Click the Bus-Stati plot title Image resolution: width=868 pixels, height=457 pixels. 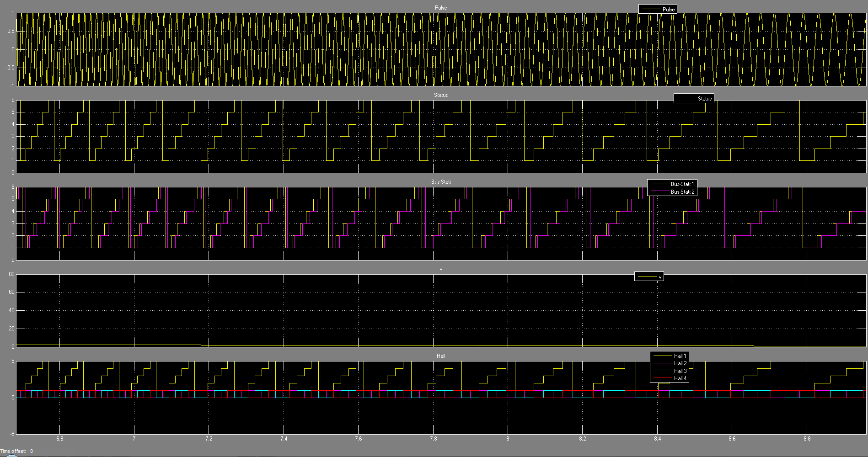point(441,182)
